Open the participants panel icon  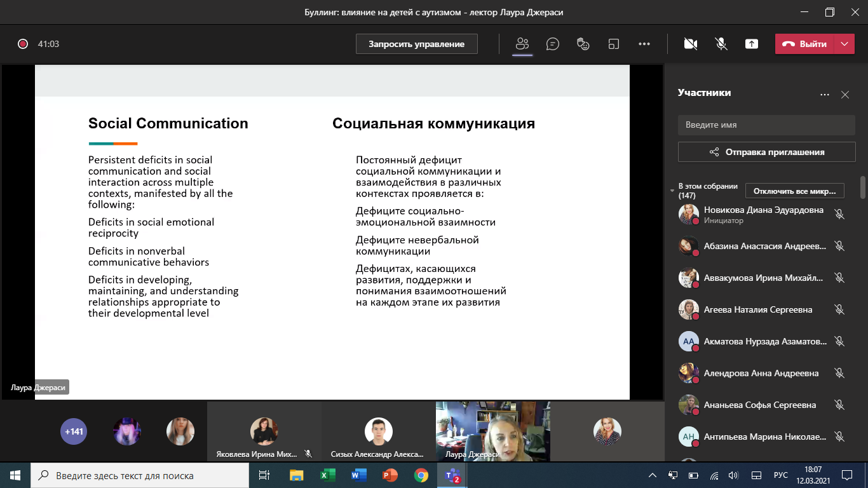(x=522, y=44)
